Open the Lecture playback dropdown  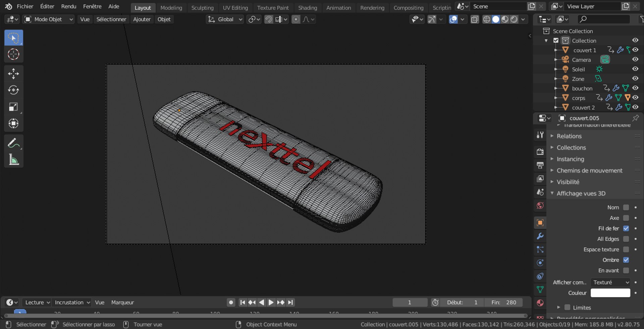37,302
